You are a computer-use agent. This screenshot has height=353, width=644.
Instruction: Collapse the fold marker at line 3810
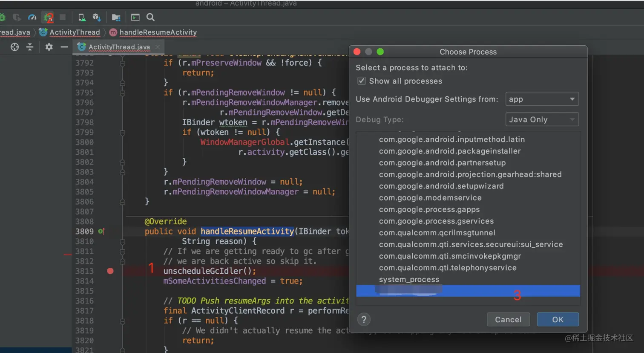(x=122, y=241)
